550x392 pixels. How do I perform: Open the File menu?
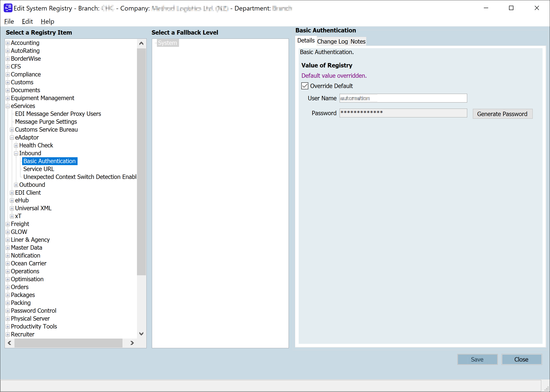[9, 21]
